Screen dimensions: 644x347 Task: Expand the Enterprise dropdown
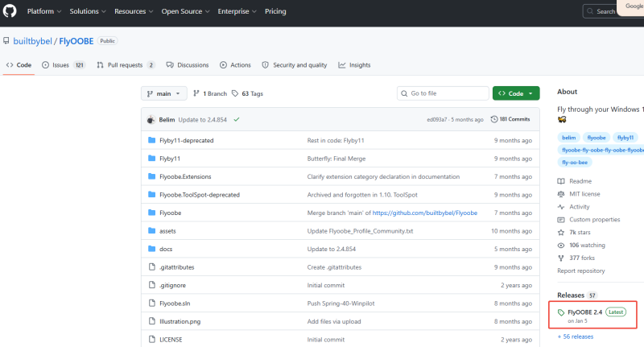(237, 11)
